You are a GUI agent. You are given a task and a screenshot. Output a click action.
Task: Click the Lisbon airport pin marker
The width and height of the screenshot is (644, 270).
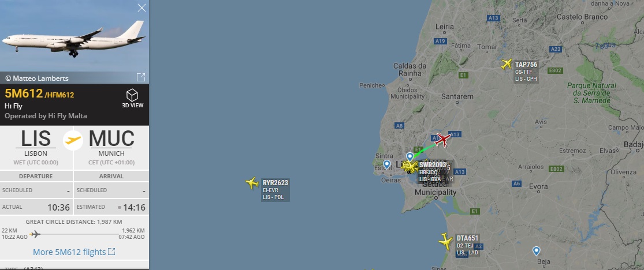pos(410,156)
